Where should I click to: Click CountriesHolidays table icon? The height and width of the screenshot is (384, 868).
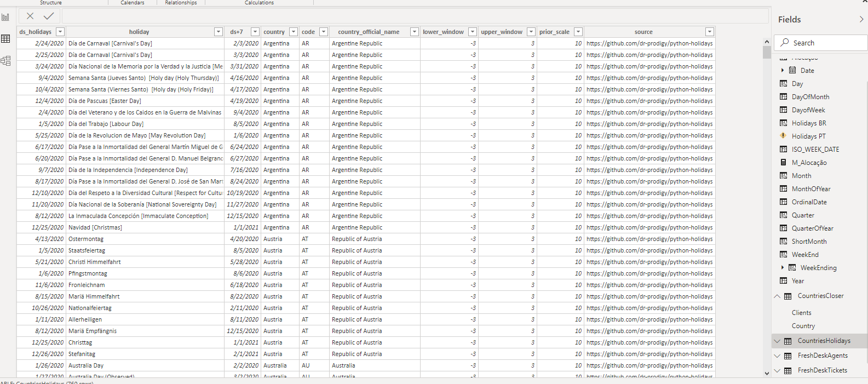[x=788, y=341]
